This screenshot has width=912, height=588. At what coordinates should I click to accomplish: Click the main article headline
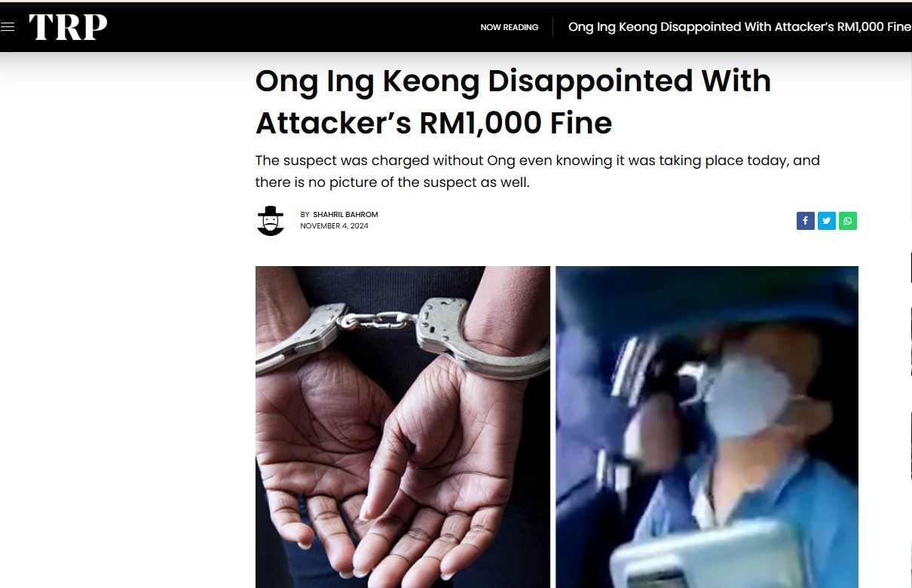513,102
